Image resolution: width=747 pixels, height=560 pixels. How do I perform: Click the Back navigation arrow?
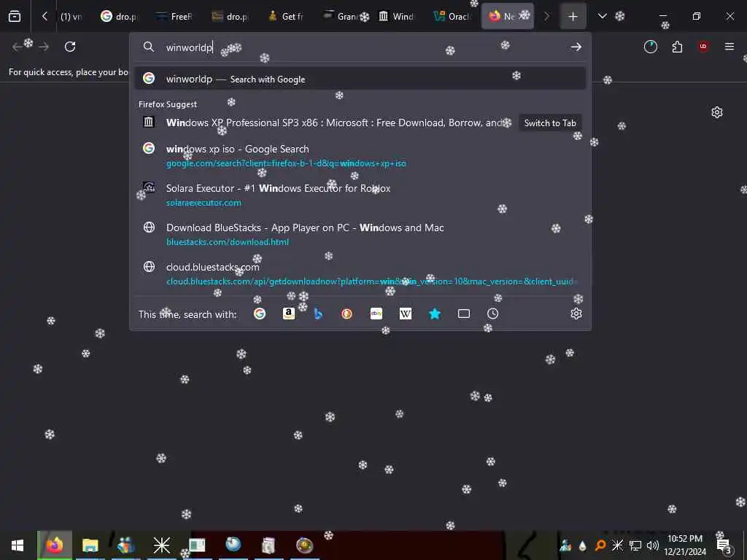tap(18, 47)
